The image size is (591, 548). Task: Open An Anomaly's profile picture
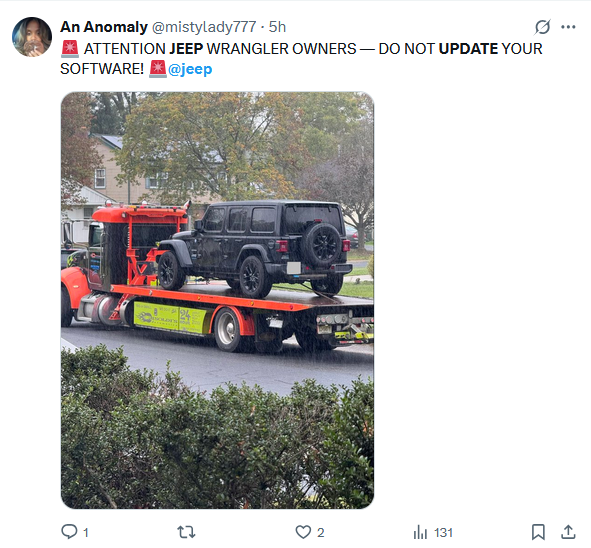point(32,37)
